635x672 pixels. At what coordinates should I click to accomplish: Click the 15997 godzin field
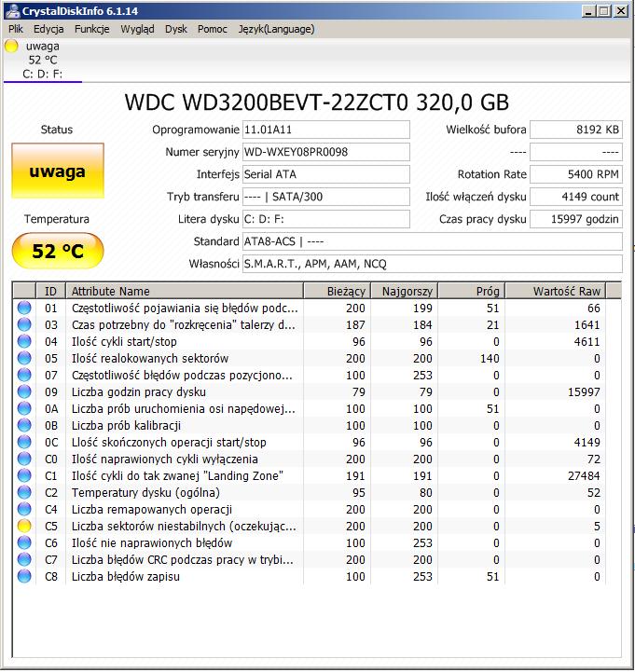[576, 219]
